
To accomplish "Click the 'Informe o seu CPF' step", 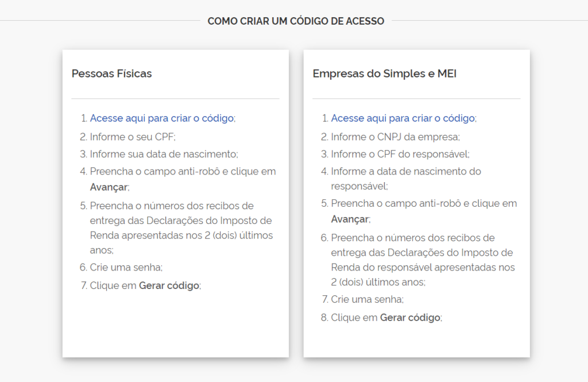I will 132,137.
